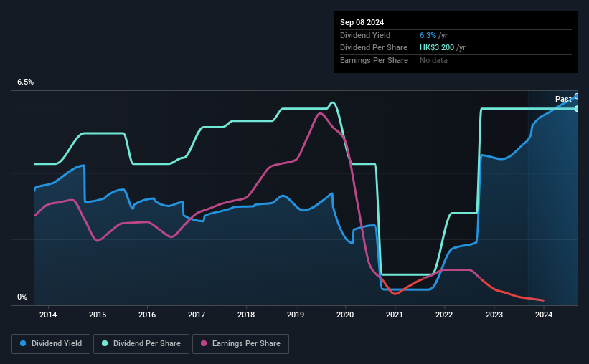Image resolution: width=589 pixels, height=364 pixels.
Task: Select the 2014 label on the time axis
Action: 48,315
